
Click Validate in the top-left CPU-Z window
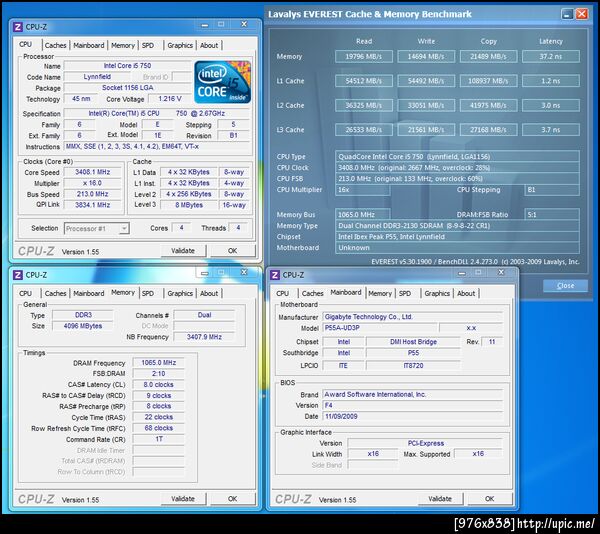pyautogui.click(x=183, y=251)
